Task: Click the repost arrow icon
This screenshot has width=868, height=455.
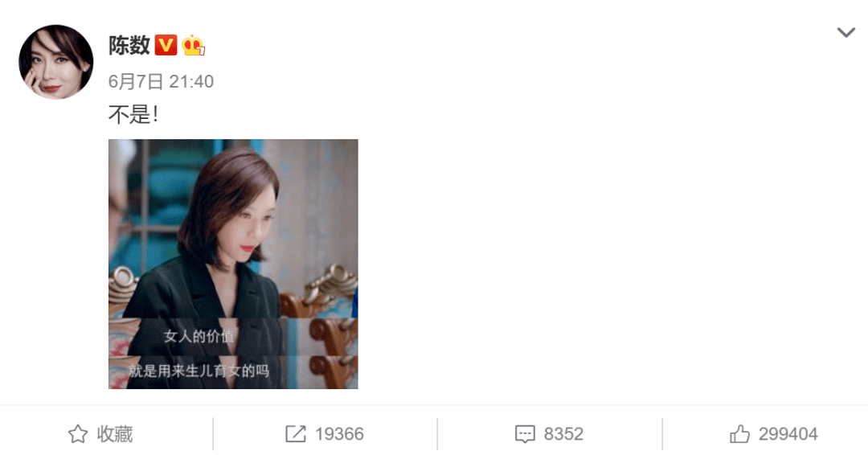Action: click(295, 434)
